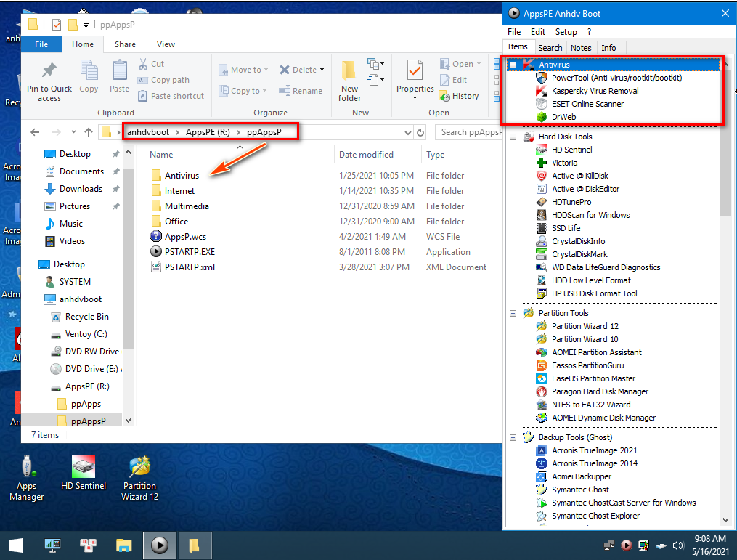Click Partition Wizard 12 desktop shortcut
The width and height of the screenshot is (737, 560).
(139, 478)
